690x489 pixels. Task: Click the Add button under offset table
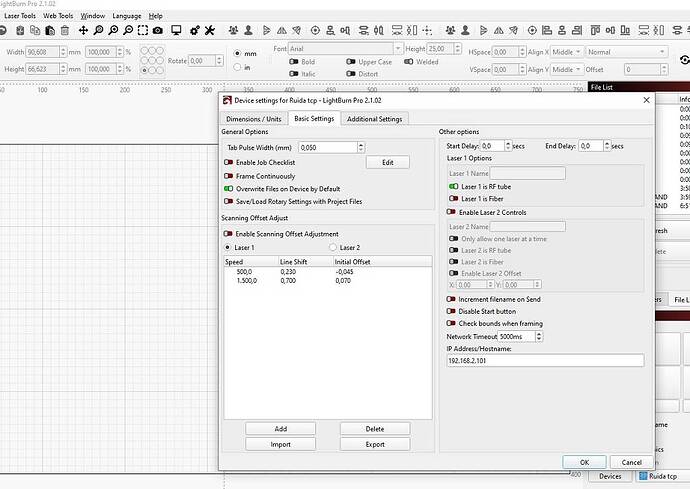point(281,429)
